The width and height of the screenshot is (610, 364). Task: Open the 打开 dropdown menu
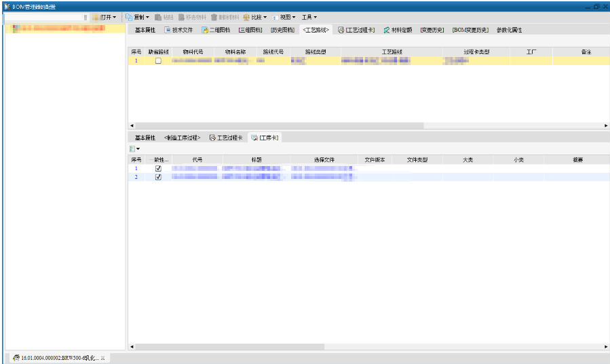[x=107, y=17]
